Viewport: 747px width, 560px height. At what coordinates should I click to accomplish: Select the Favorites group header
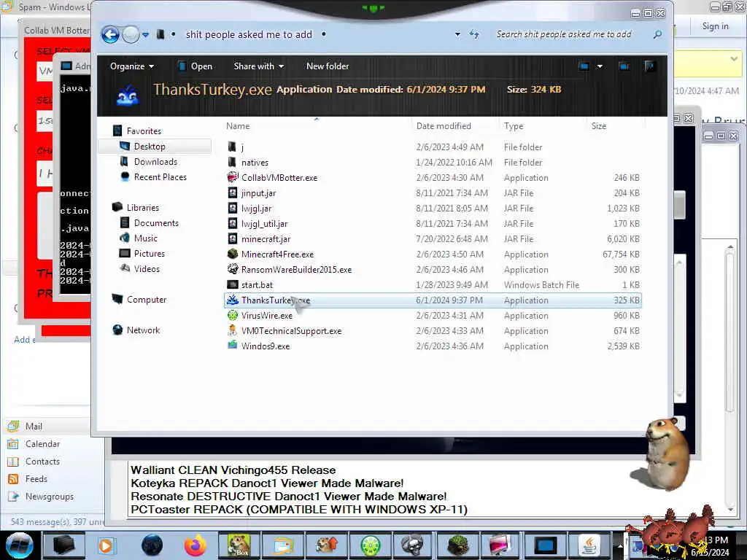pos(144,131)
